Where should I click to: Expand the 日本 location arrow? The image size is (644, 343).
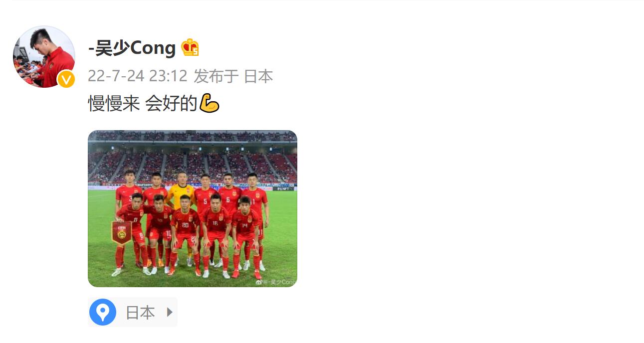pos(170,312)
